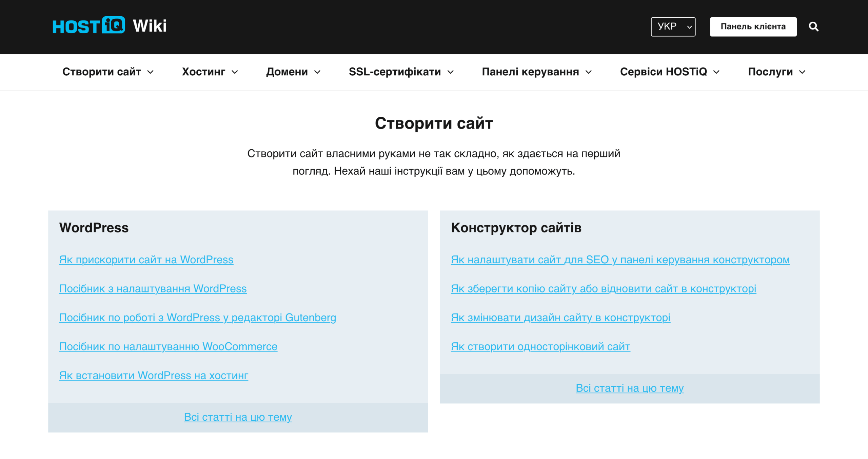The image size is (868, 459).
Task: Click the WordPress section heading
Action: (x=94, y=228)
